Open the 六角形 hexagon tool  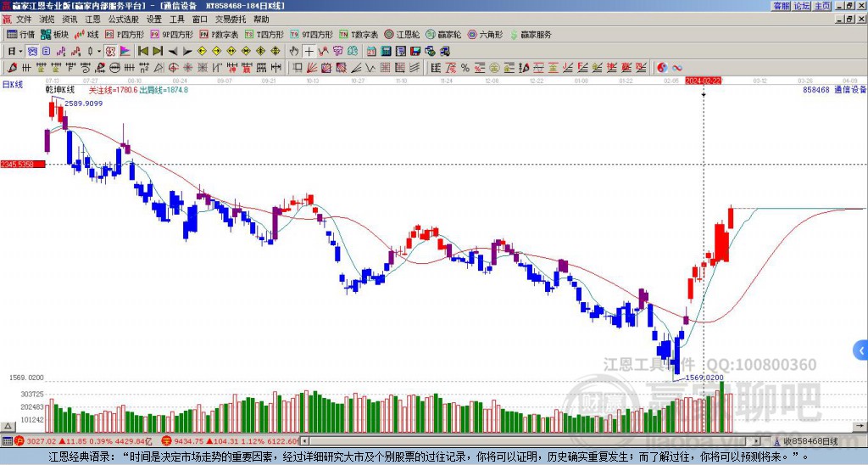pyautogui.click(x=486, y=34)
